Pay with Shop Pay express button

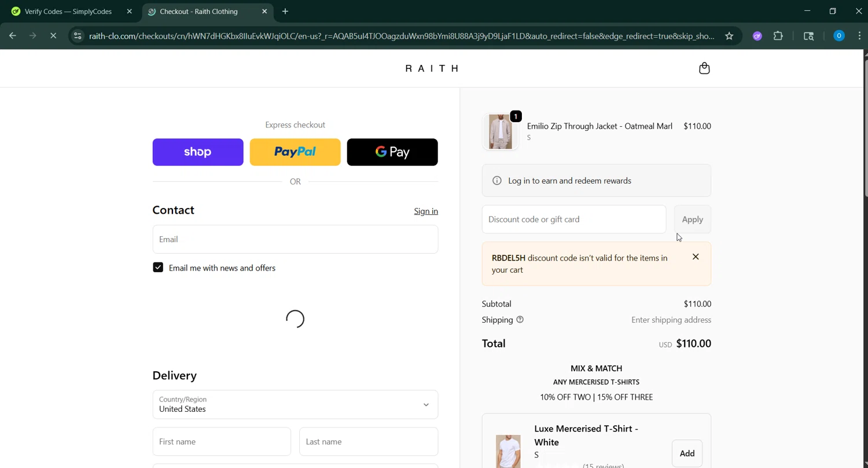point(198,152)
